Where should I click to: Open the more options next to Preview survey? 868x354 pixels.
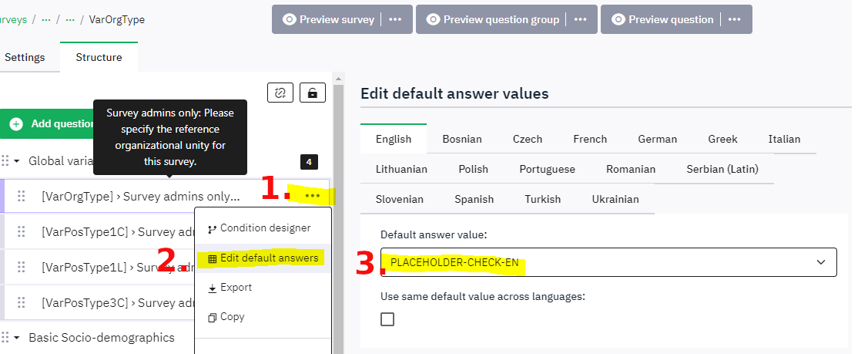pos(395,19)
